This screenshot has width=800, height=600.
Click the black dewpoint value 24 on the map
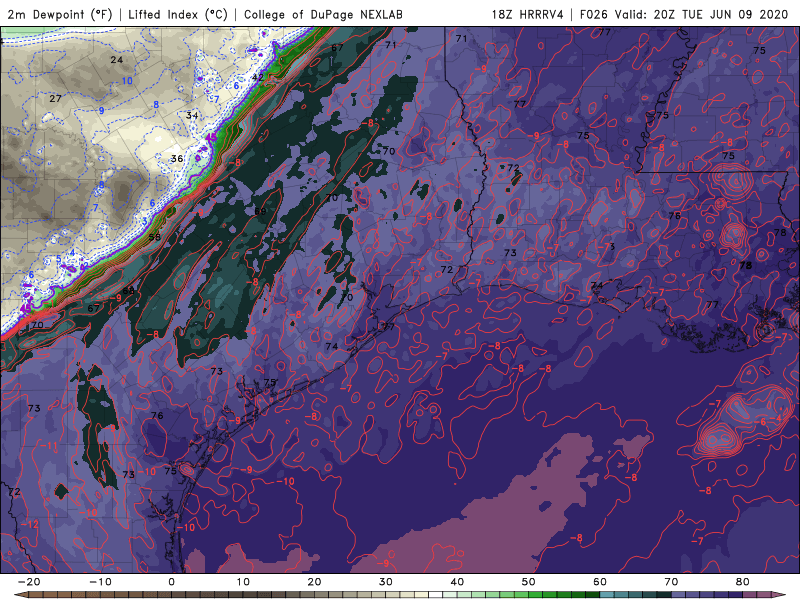[117, 60]
